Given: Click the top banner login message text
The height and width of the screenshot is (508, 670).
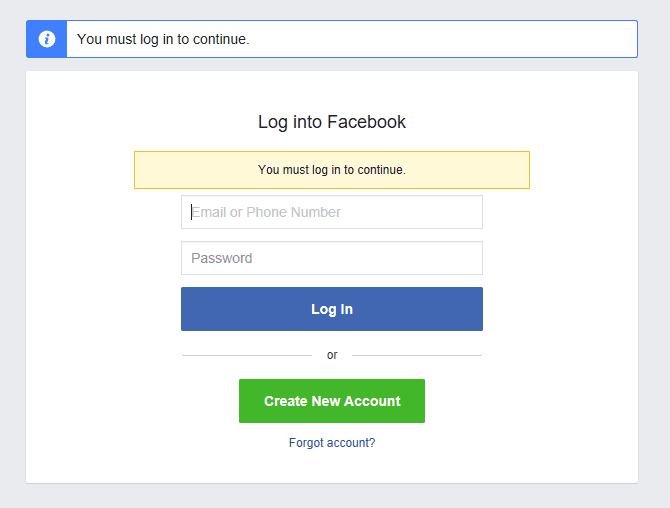Looking at the screenshot, I should (163, 40).
